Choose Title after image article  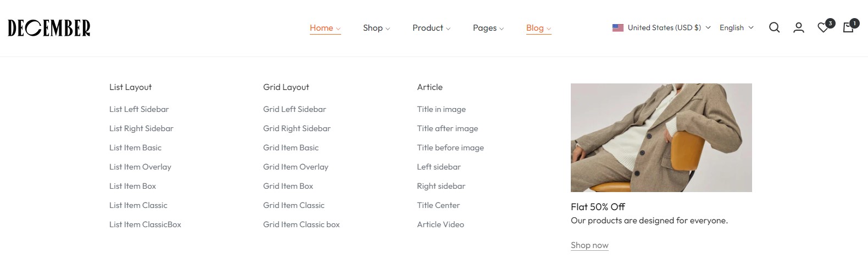coord(447,128)
